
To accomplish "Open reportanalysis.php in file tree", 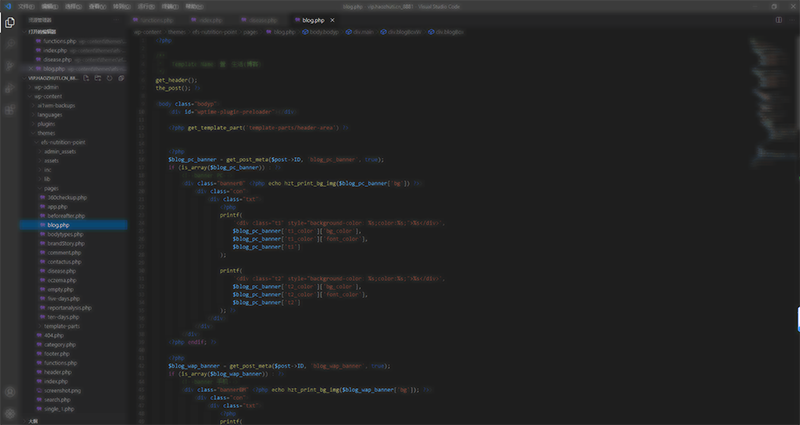I will point(69,308).
